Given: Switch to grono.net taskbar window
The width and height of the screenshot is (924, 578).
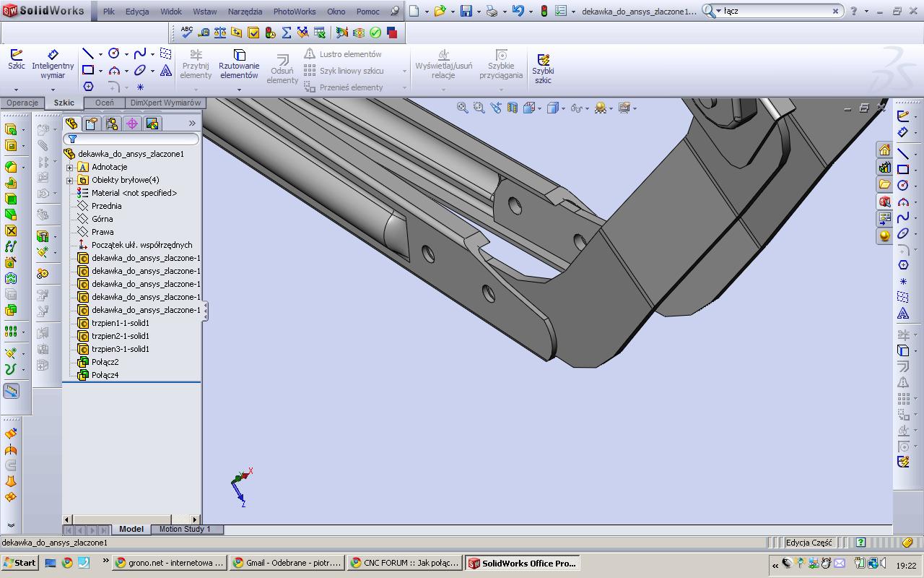Looking at the screenshot, I should (x=169, y=563).
